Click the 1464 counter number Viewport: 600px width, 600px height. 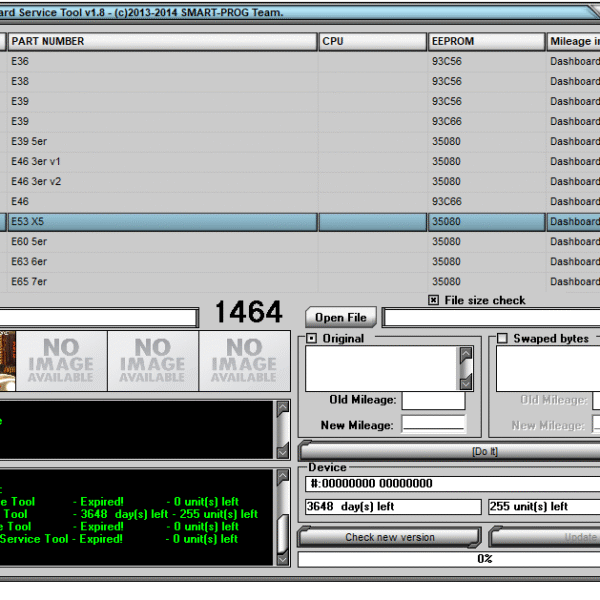[249, 312]
